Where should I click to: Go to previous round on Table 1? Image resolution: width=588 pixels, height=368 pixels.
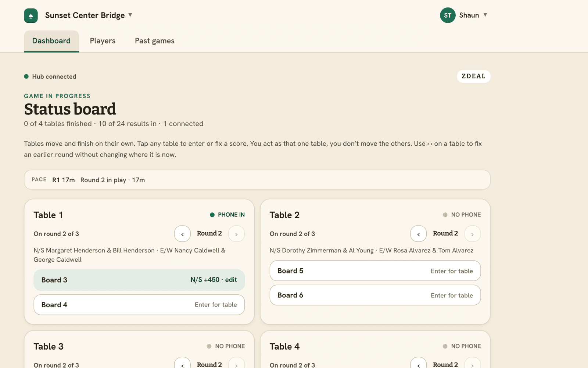pyautogui.click(x=182, y=234)
